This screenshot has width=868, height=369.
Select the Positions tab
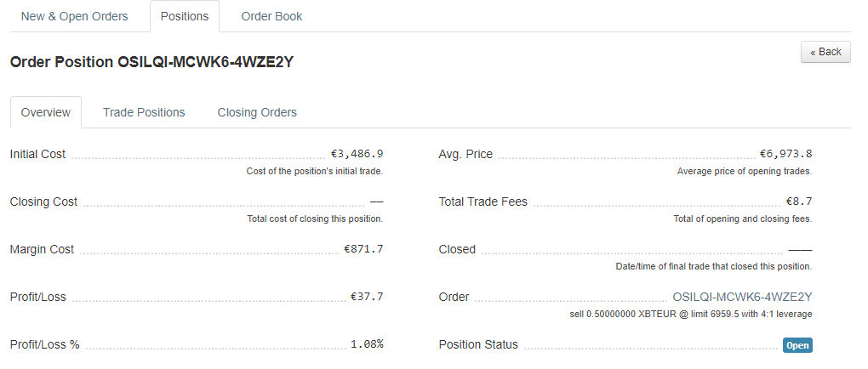click(185, 17)
